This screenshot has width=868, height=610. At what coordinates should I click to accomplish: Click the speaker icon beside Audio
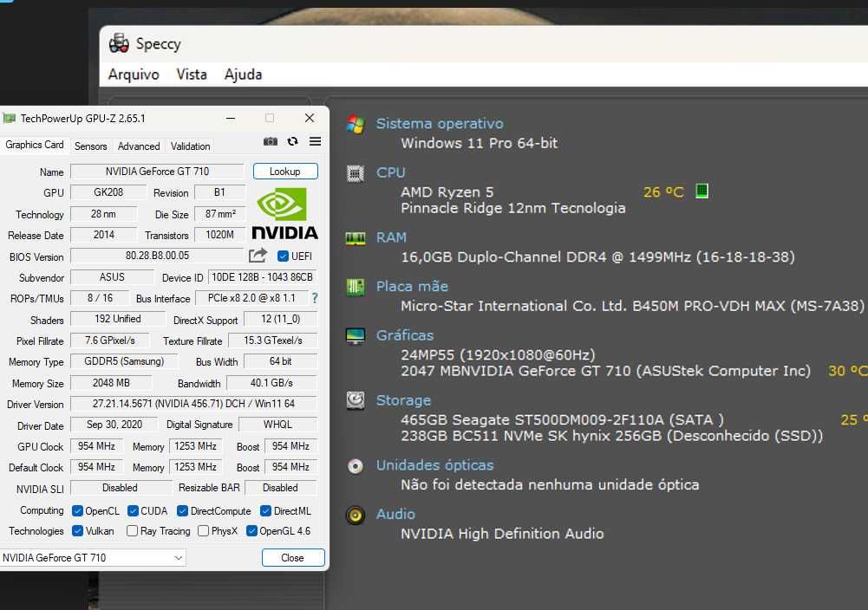click(356, 515)
